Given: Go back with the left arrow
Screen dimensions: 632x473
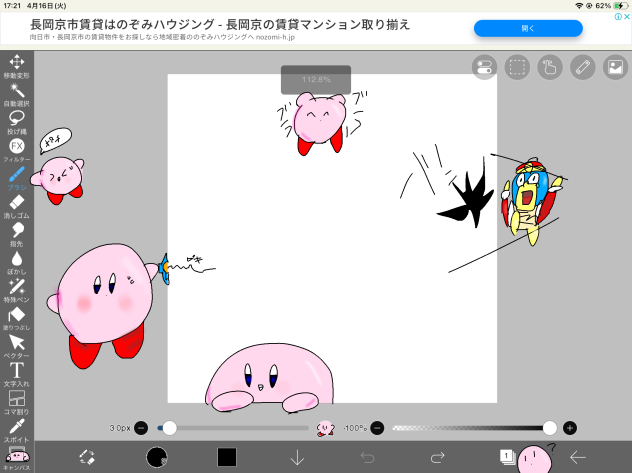Looking at the screenshot, I should [578, 457].
